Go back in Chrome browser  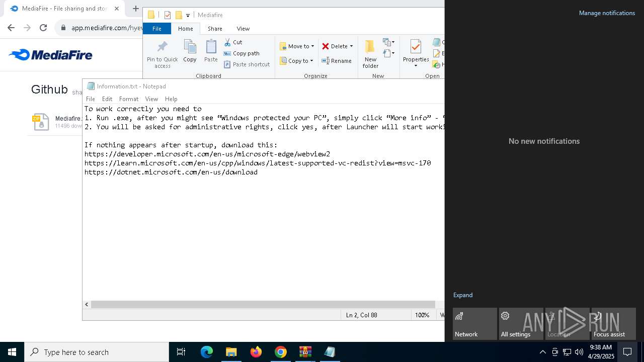point(11,28)
